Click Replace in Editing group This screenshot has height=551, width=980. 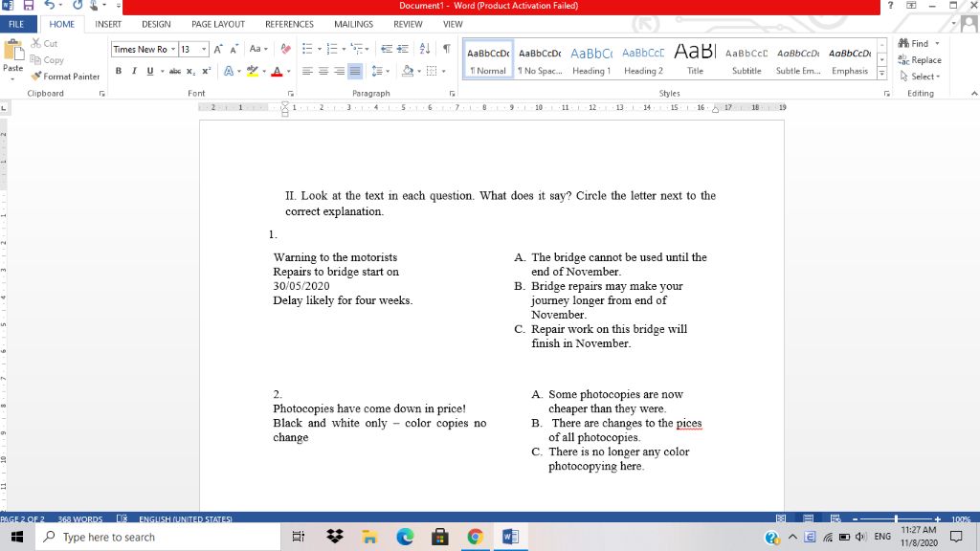pyautogui.click(x=920, y=60)
